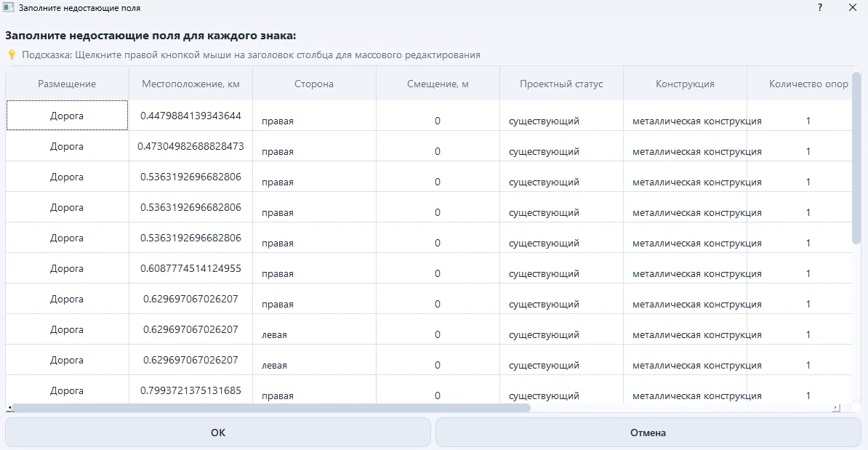Click the Смещение value 0 in row 0.47304982688828473
This screenshot has height=450, width=868.
(438, 151)
